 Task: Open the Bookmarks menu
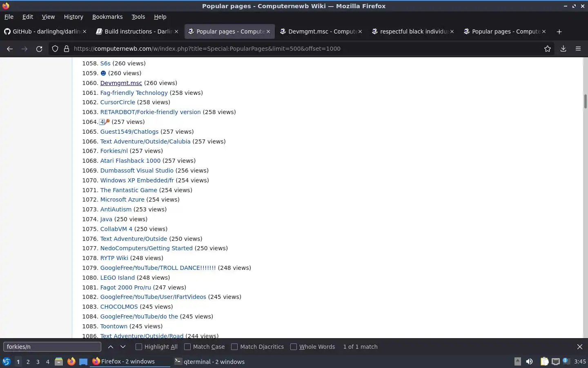(x=107, y=17)
